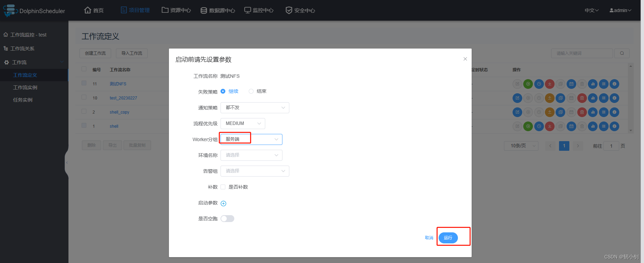
Task: Click orange online icon for shell_copy
Action: (x=550, y=112)
